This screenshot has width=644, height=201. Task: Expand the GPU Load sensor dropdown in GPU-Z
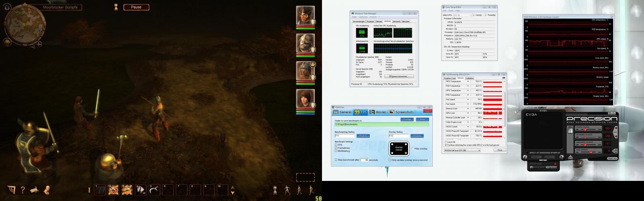click(x=468, y=113)
